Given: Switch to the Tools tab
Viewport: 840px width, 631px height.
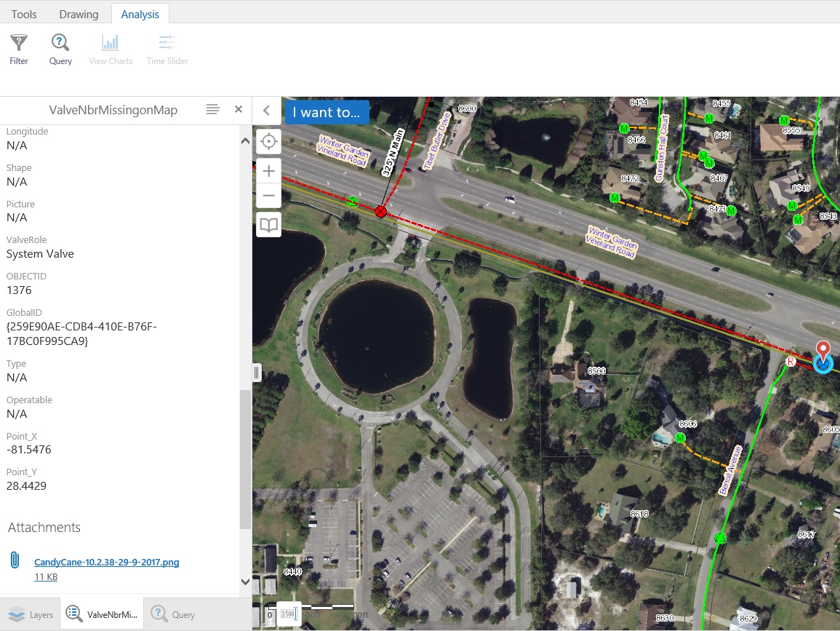Looking at the screenshot, I should click(x=24, y=14).
